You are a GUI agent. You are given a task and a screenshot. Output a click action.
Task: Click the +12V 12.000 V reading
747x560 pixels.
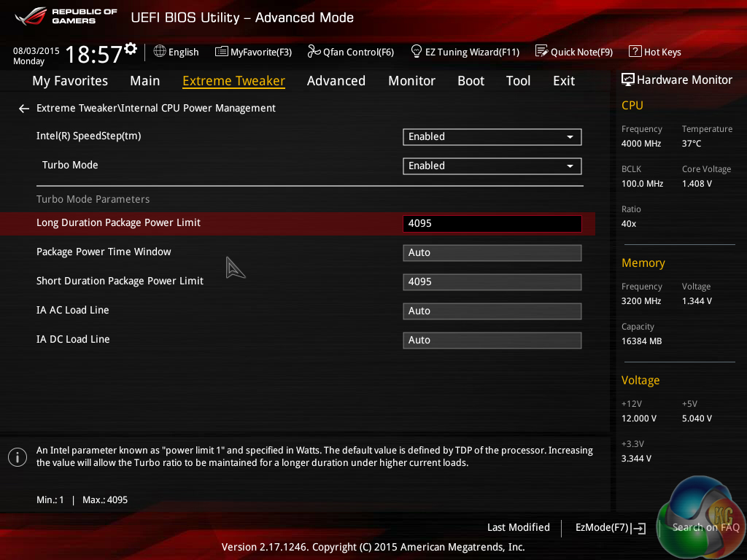coord(639,418)
